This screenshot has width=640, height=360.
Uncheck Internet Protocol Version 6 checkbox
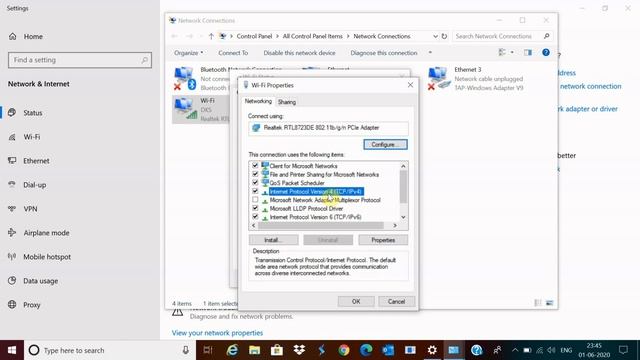coord(255,217)
